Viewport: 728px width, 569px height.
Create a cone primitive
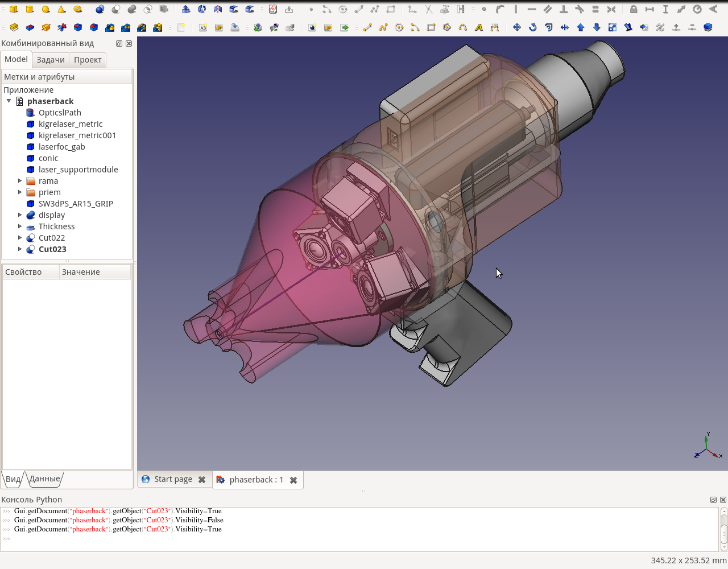(61, 9)
